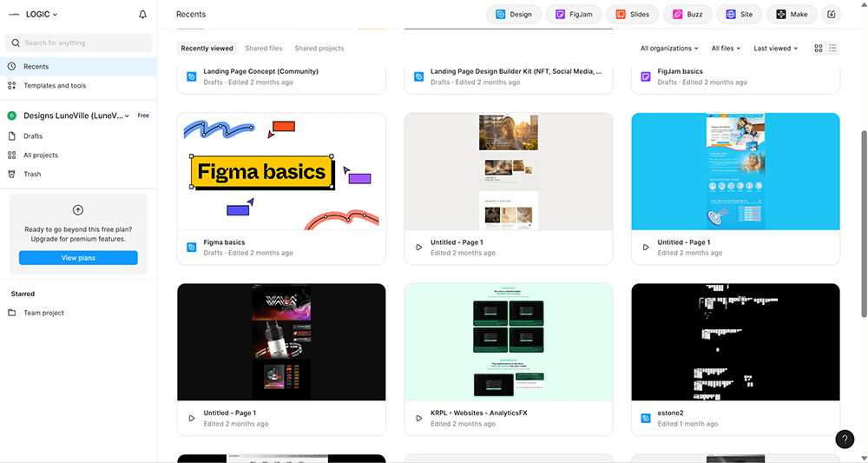Screen dimensions: 868x463
Task: Click the Trash bin icon
Action: click(x=11, y=174)
